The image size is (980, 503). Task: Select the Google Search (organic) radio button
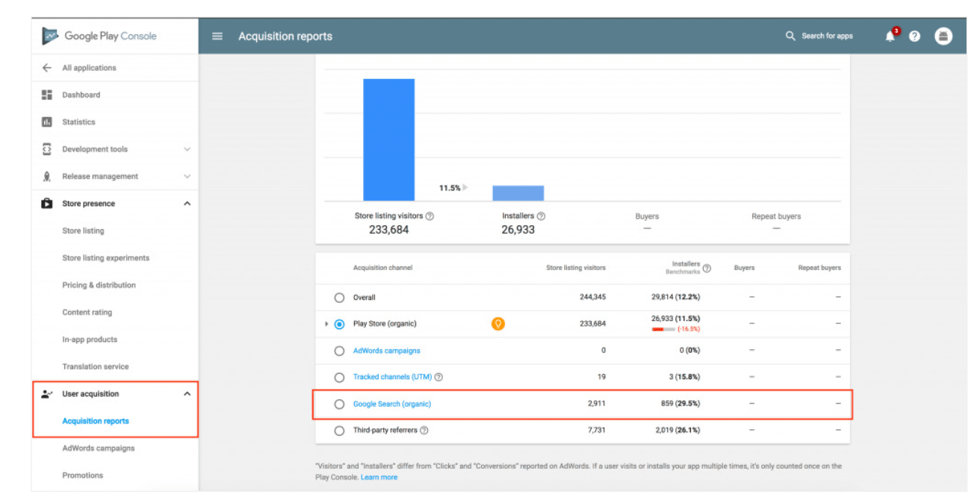point(339,404)
